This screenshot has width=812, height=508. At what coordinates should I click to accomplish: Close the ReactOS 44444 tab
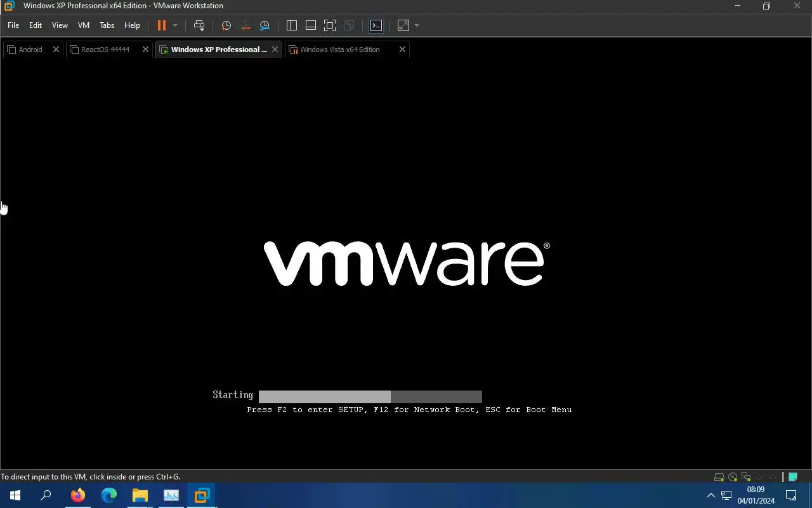(145, 50)
